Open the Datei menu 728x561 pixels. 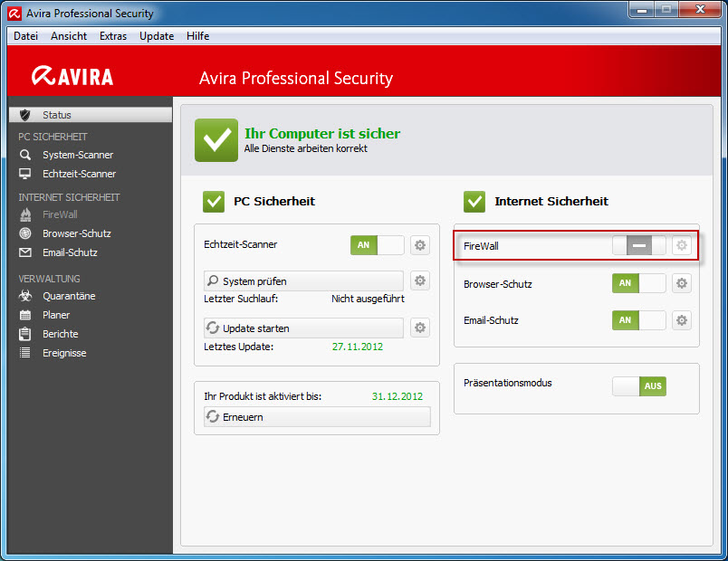pos(25,36)
